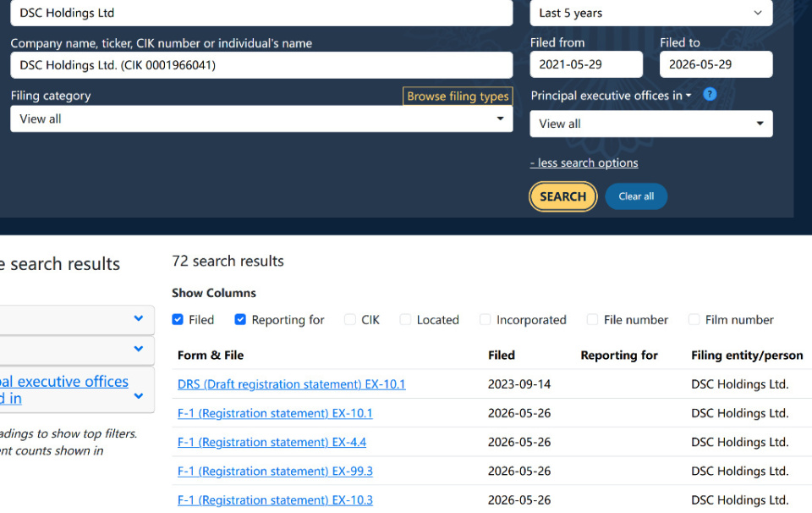Click the 2023-09-14 filed date cell
Image resolution: width=812 pixels, height=513 pixels.
click(x=519, y=384)
